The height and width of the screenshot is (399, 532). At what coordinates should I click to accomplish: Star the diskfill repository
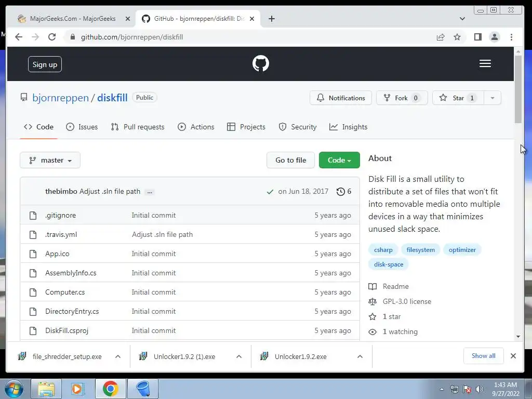coord(458,98)
